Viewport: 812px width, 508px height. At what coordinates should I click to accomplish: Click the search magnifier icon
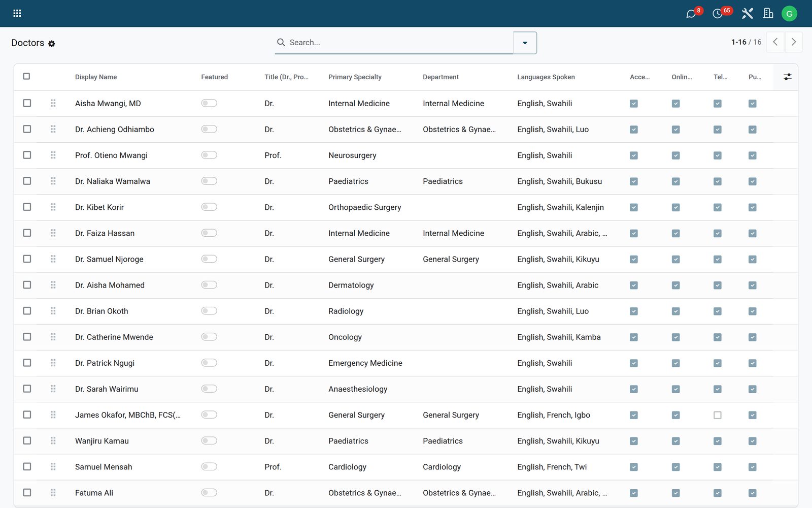pyautogui.click(x=281, y=42)
